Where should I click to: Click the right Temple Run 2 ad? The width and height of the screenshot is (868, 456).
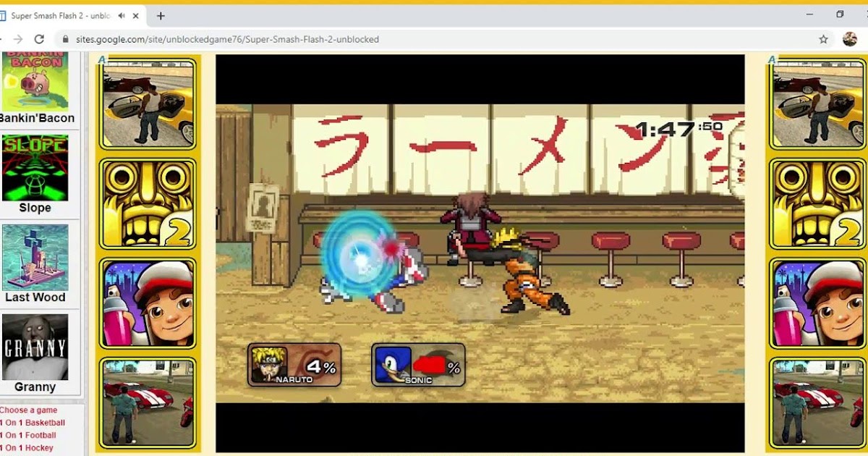819,204
